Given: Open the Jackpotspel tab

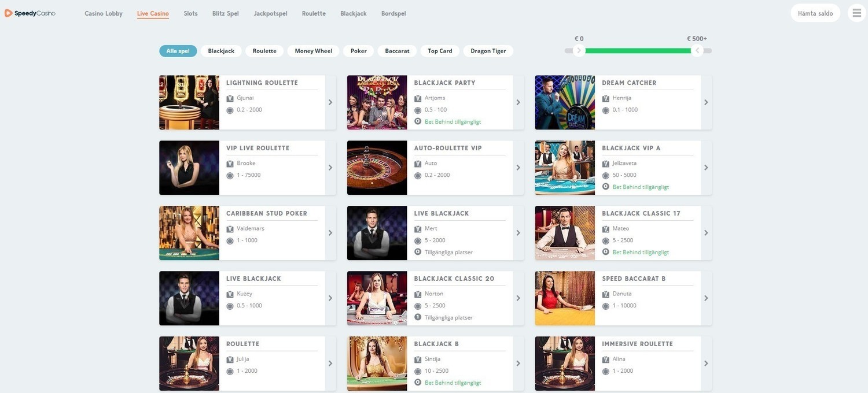Looking at the screenshot, I should coord(270,13).
